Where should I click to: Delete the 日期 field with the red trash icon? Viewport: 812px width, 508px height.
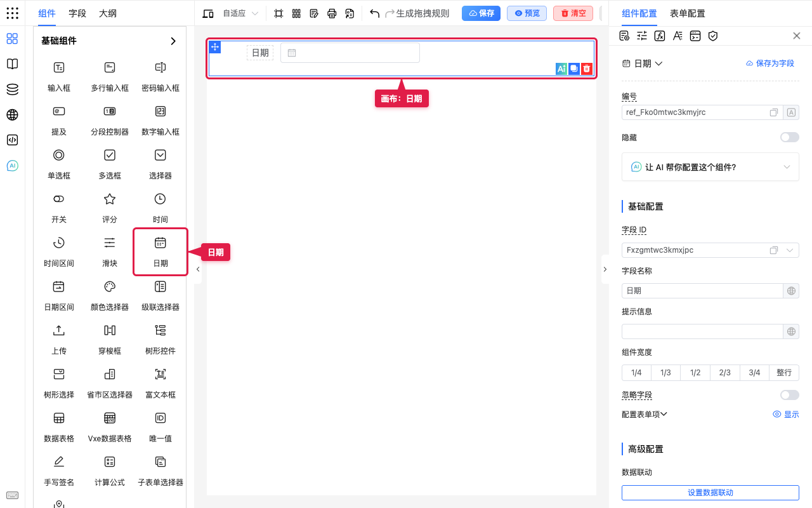(587, 69)
